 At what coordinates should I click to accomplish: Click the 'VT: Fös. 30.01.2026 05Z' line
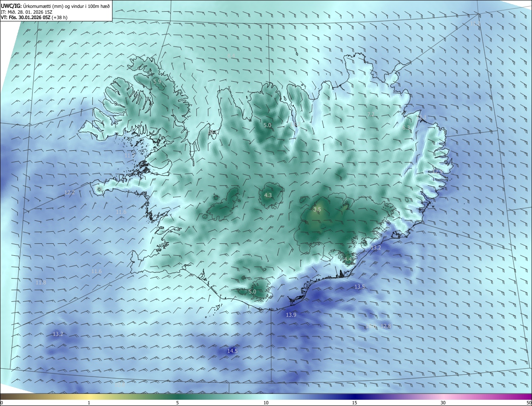pyautogui.click(x=26, y=17)
